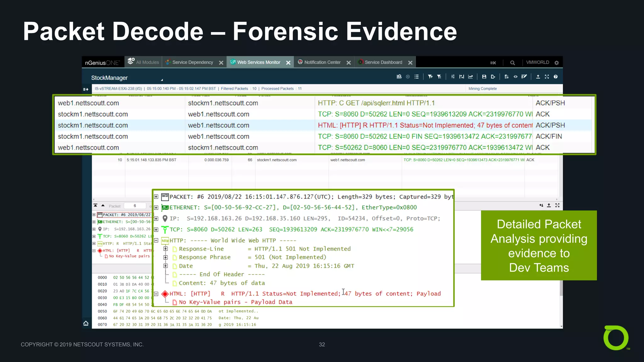Image resolution: width=644 pixels, height=362 pixels.
Task: Close the Service Dependency tab
Action: click(x=221, y=63)
